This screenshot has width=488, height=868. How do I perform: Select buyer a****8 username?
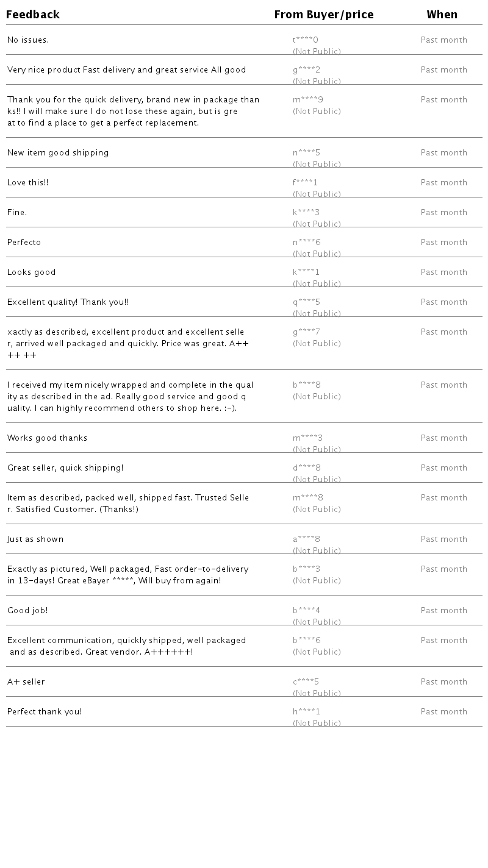point(306,539)
